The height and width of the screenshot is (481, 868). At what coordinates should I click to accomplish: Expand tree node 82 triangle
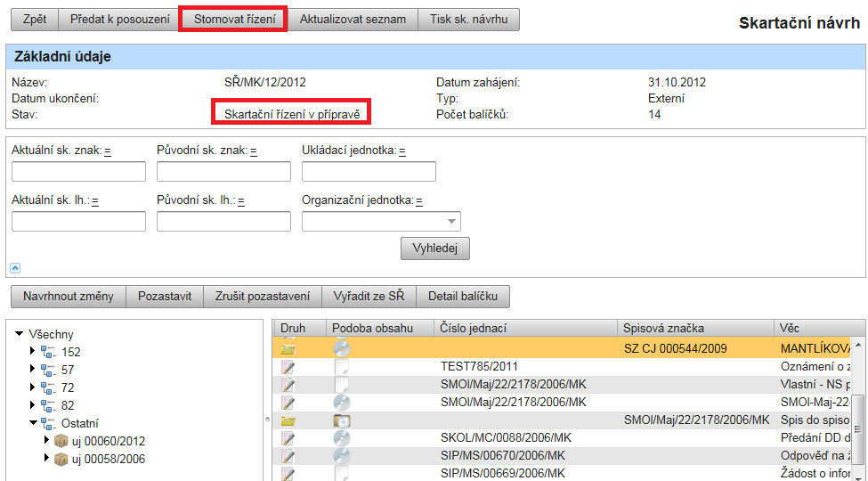pos(33,404)
